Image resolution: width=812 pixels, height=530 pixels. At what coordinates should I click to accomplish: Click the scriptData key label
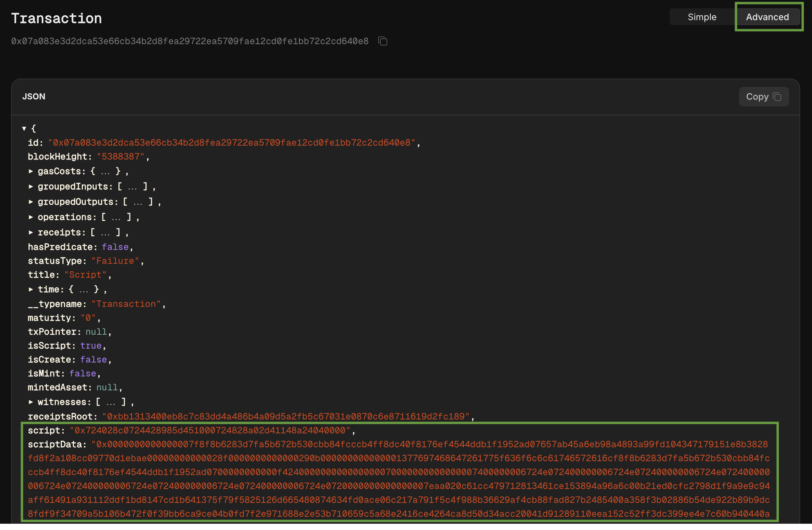click(x=57, y=445)
